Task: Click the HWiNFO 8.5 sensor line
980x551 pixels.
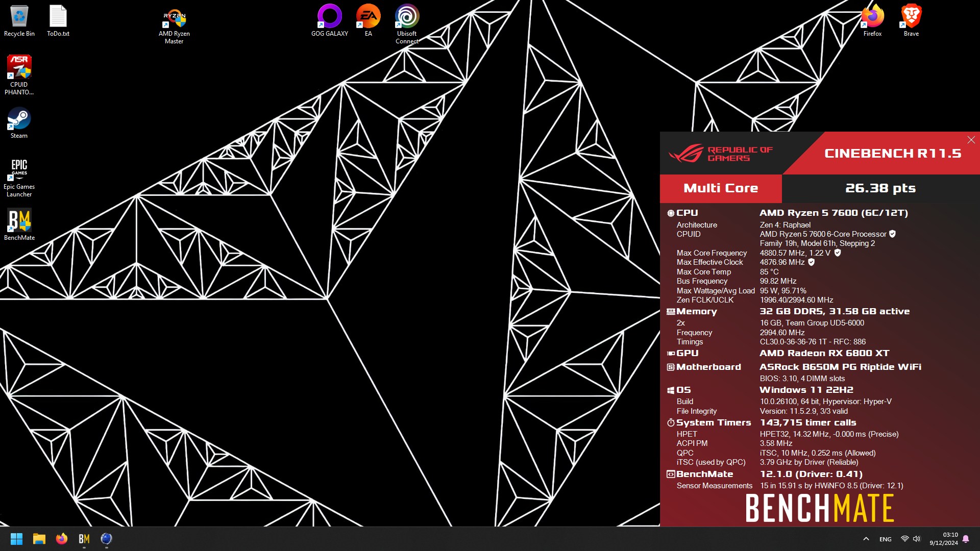Action: [831, 486]
